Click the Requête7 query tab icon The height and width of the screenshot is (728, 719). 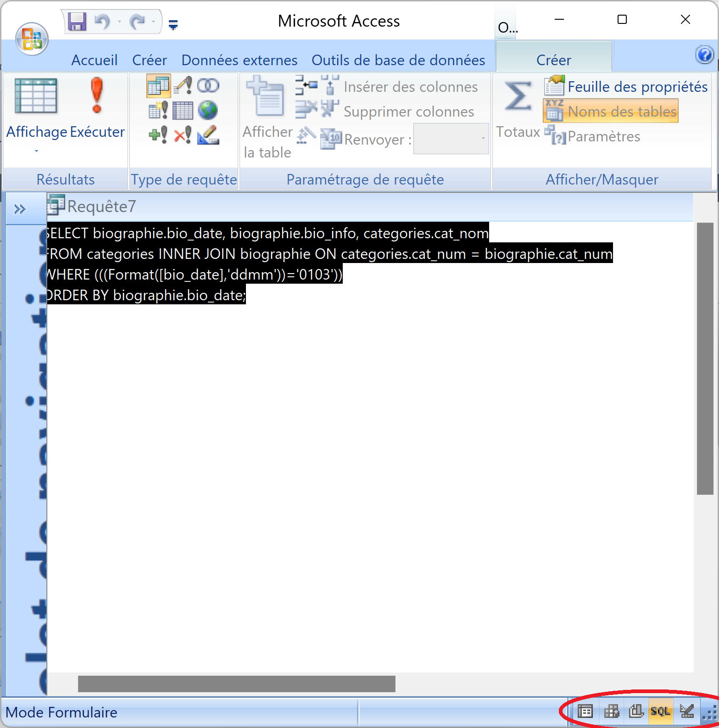coord(56,205)
